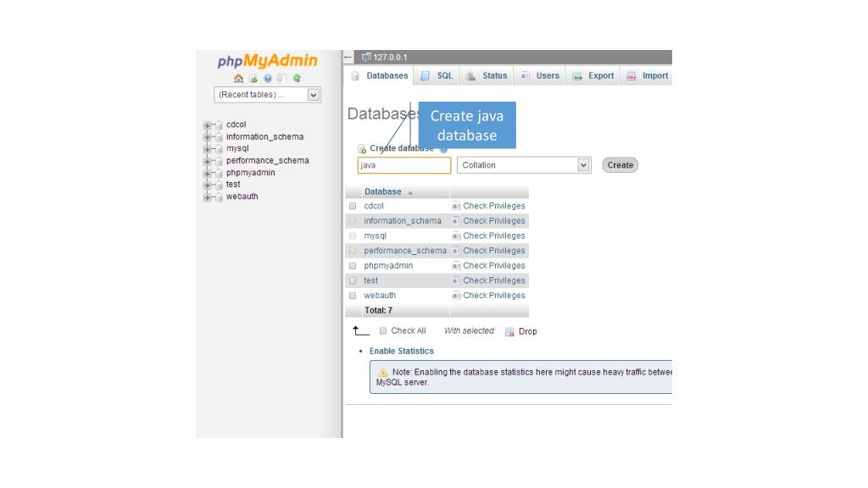The height and width of the screenshot is (488, 868).
Task: Click the green reload navigation icon
Action: tap(297, 79)
